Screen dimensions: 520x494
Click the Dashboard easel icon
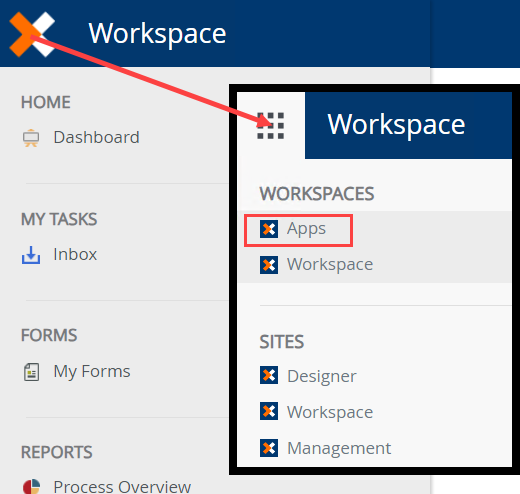coord(31,138)
